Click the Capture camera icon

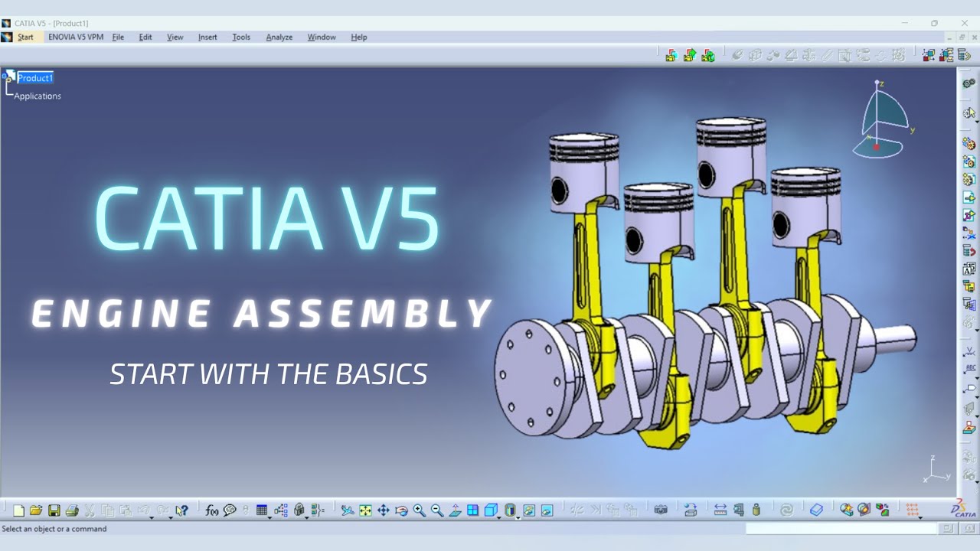(x=661, y=510)
